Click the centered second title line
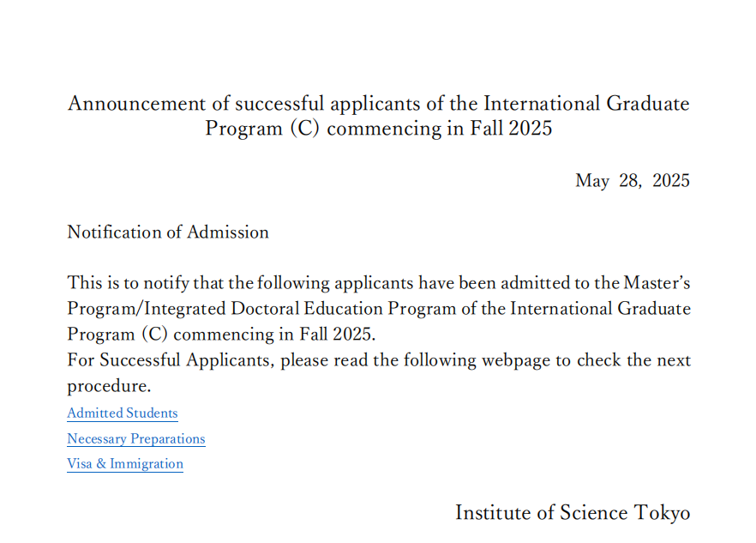756x543 pixels. point(378,130)
